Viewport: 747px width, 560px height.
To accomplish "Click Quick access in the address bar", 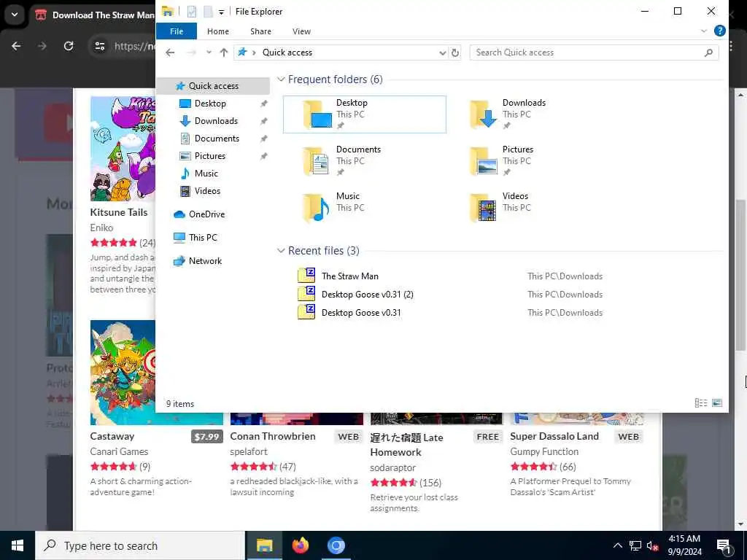I will coord(287,52).
